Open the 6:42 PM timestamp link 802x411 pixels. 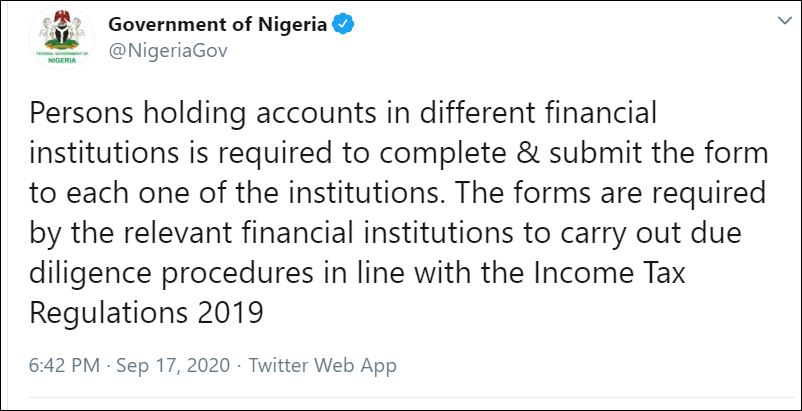[64, 366]
